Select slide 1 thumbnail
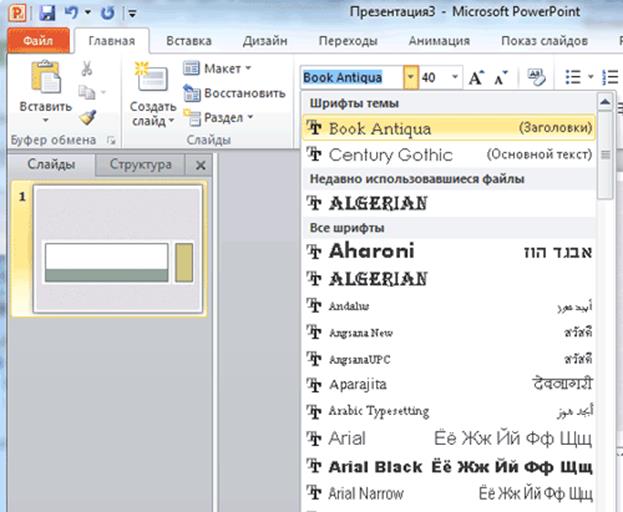Viewport: 623px width, 512px height. click(x=119, y=250)
